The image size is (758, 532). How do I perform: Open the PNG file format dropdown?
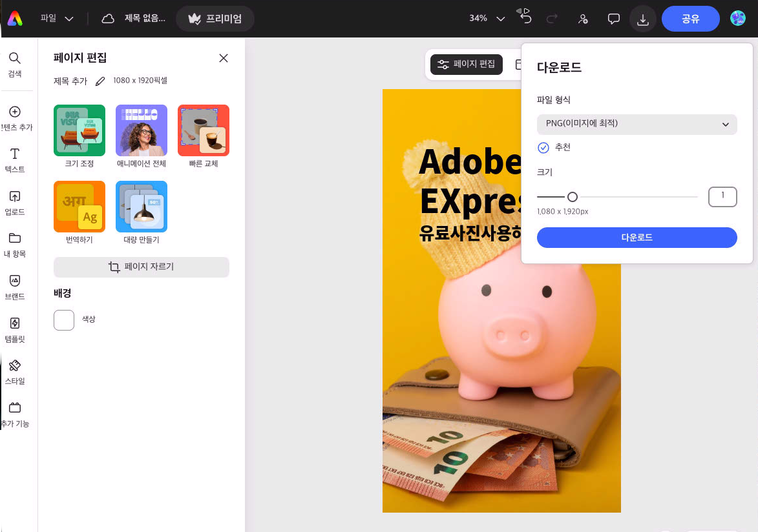(x=637, y=124)
